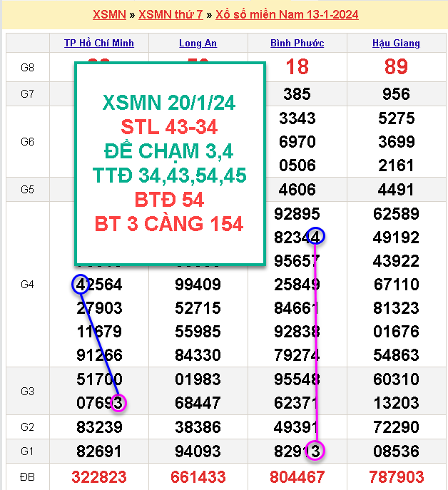Screen dimensions: 448x490
Task: Click the magenta circle on 82913
Action: click(x=315, y=450)
